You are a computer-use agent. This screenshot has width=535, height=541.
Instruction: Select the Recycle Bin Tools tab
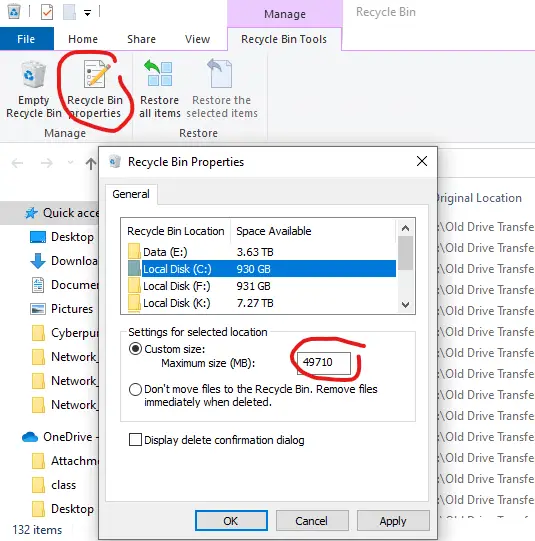(284, 39)
